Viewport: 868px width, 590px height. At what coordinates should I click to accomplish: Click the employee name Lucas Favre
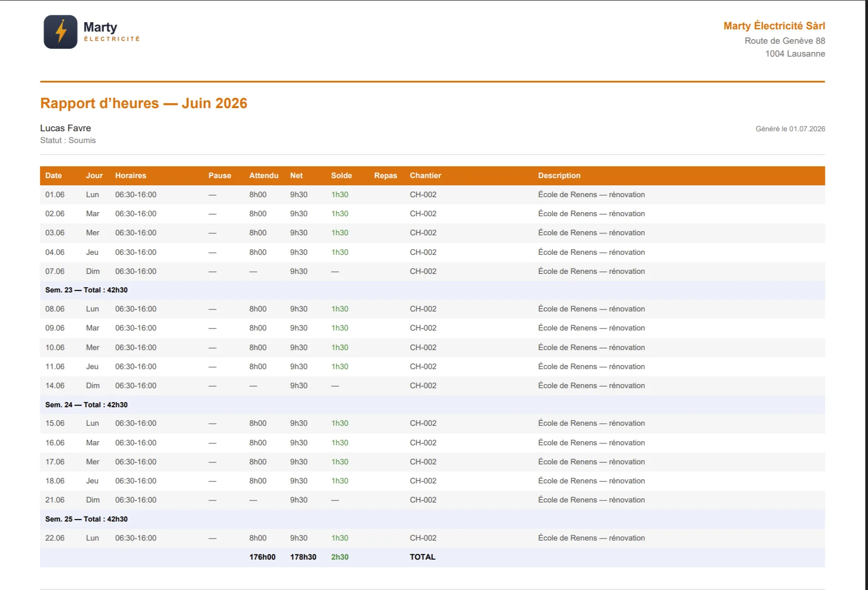tap(65, 128)
